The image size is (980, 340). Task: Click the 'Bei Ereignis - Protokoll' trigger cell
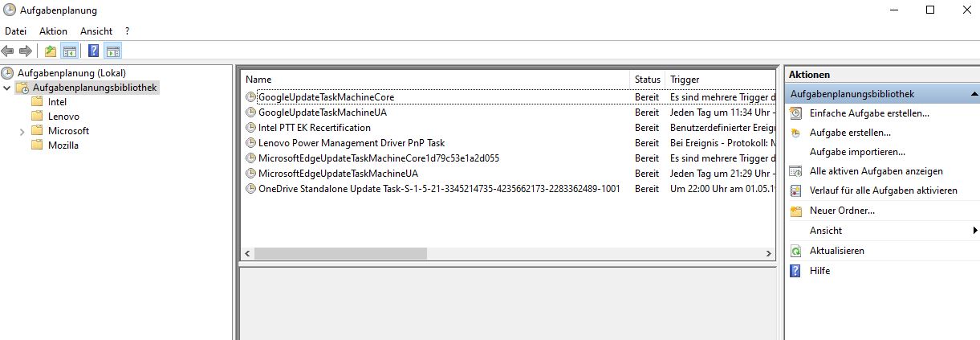[x=722, y=143]
